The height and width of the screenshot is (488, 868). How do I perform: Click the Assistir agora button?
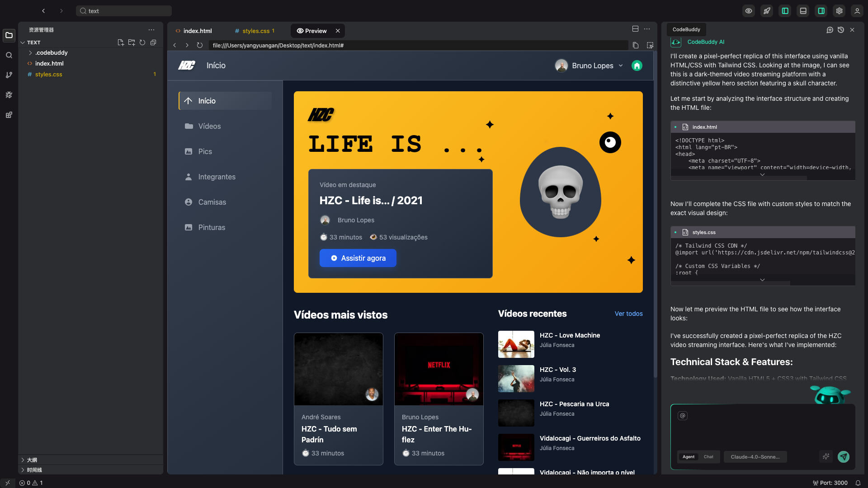358,258
